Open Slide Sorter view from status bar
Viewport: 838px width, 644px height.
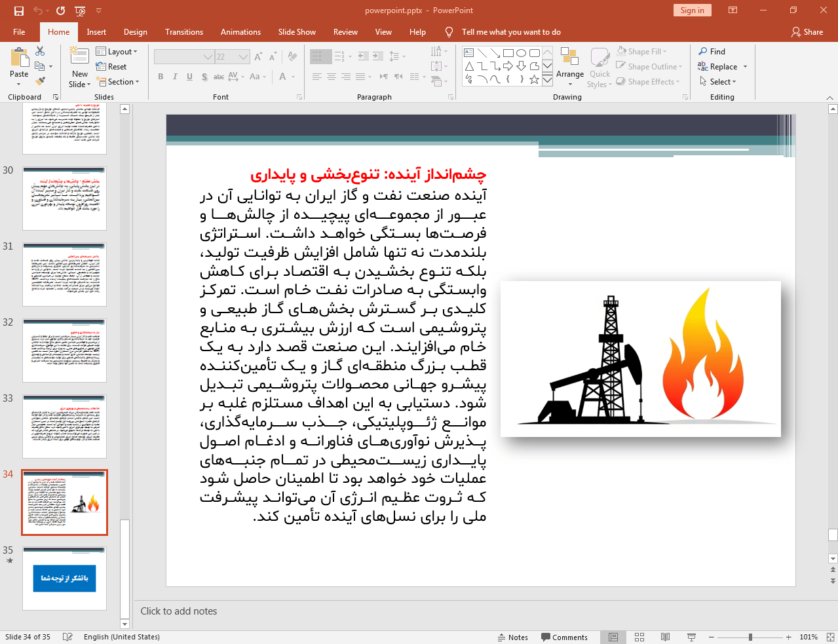[x=639, y=637]
